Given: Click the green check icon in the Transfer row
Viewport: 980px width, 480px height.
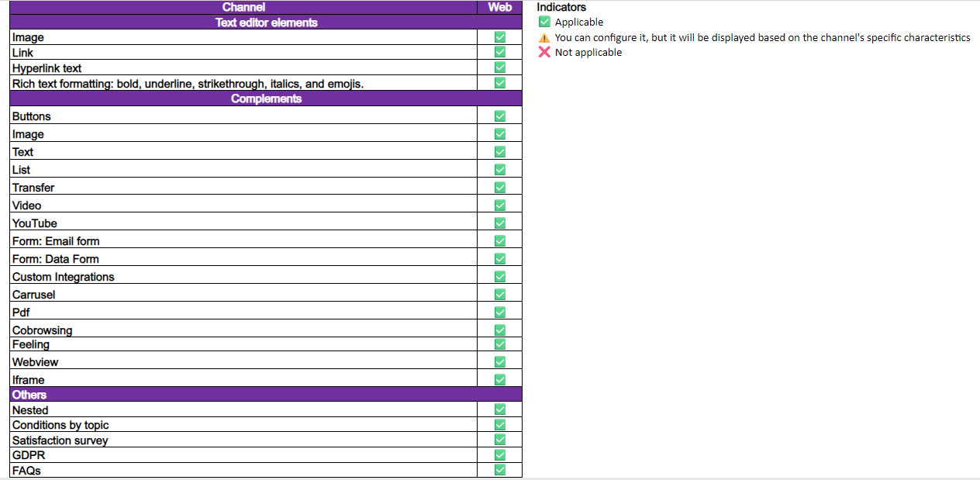Looking at the screenshot, I should [500, 188].
